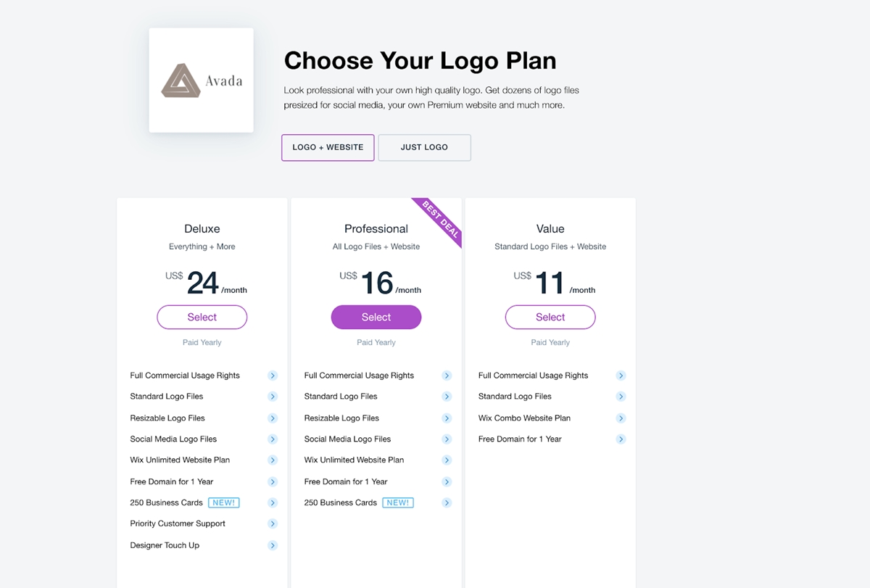Click arrow icon by Value Free Domain for 1 Year
870x588 pixels.
pos(621,439)
